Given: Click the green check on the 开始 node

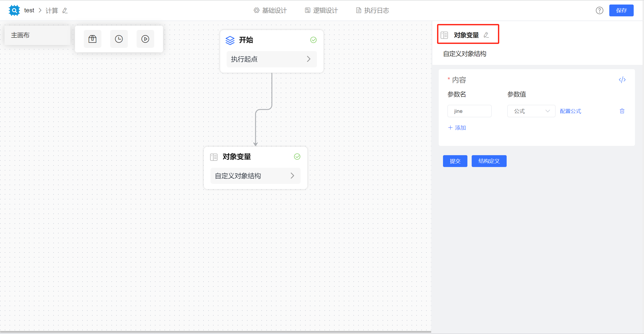Looking at the screenshot, I should coord(313,40).
